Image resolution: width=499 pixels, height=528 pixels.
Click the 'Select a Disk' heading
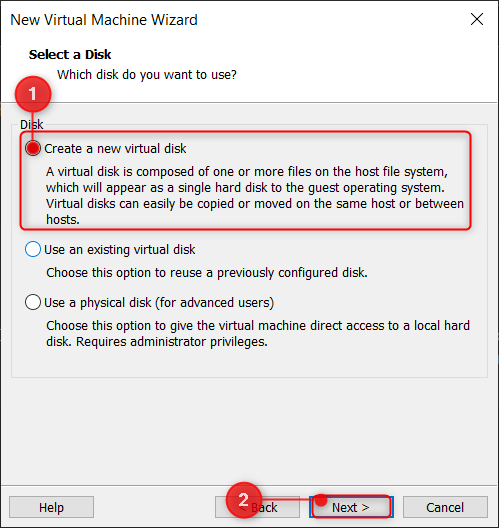[70, 55]
